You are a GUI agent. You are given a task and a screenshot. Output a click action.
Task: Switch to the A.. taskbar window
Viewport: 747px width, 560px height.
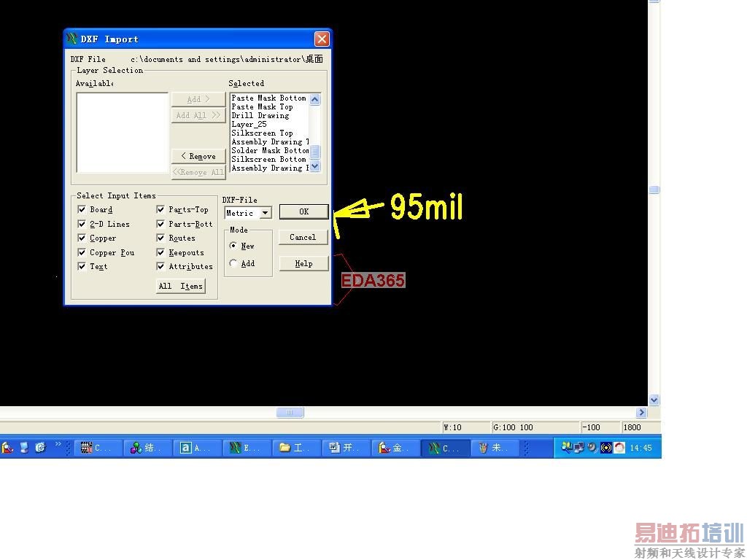[x=198, y=448]
